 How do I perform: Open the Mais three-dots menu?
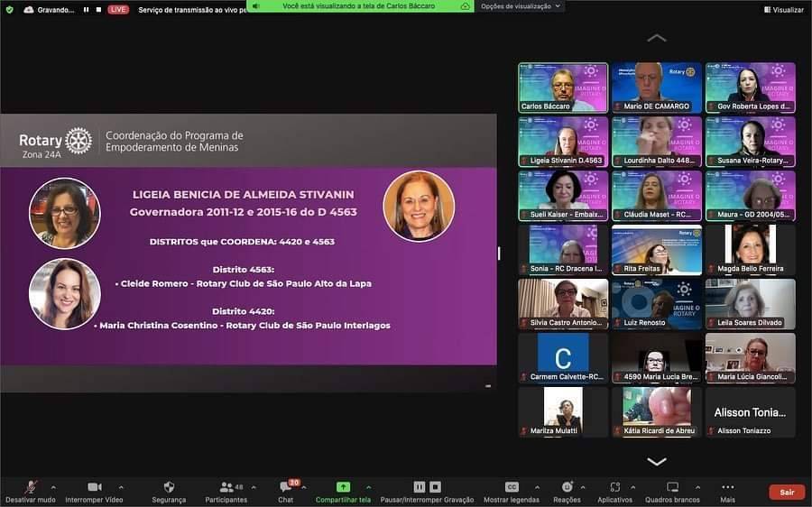click(727, 487)
